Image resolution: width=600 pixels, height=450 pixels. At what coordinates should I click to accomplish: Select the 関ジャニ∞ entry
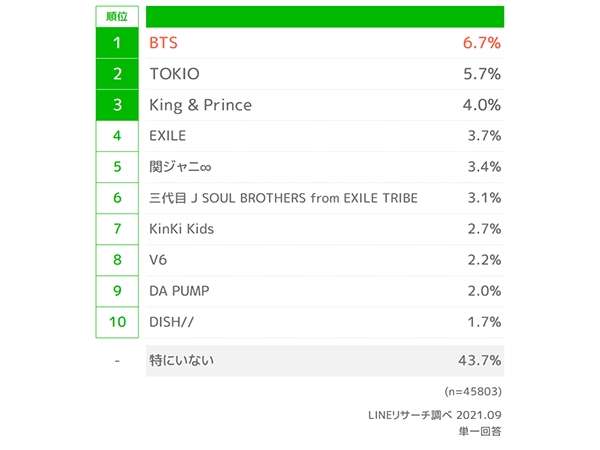pos(180,167)
